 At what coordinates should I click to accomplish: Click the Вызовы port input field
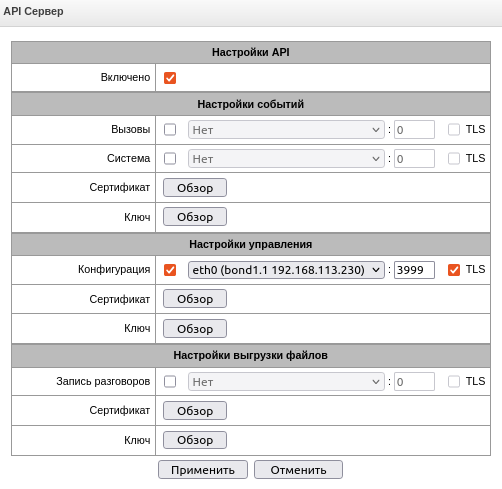(414, 130)
